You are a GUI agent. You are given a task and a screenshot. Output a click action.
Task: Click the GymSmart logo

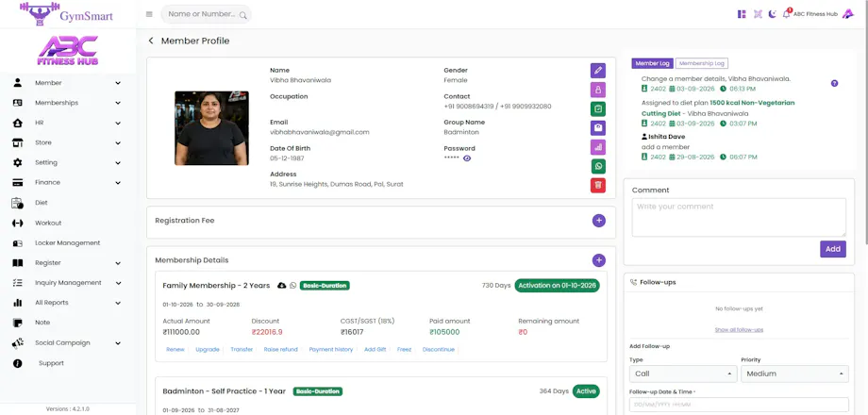[66, 14]
